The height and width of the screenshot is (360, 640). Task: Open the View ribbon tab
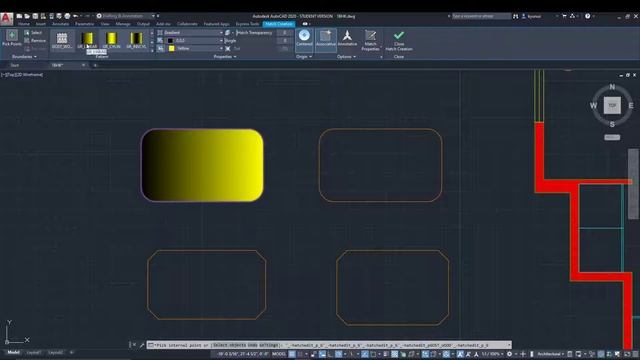(x=105, y=24)
